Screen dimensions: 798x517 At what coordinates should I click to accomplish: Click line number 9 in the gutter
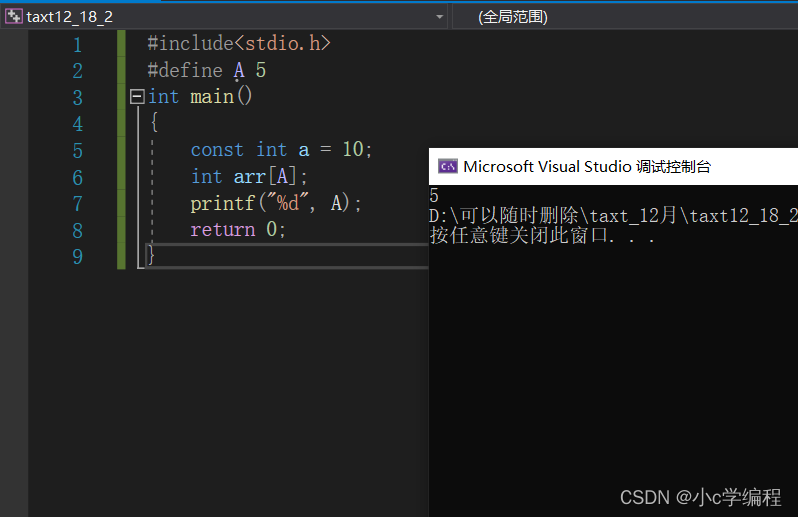pos(77,256)
